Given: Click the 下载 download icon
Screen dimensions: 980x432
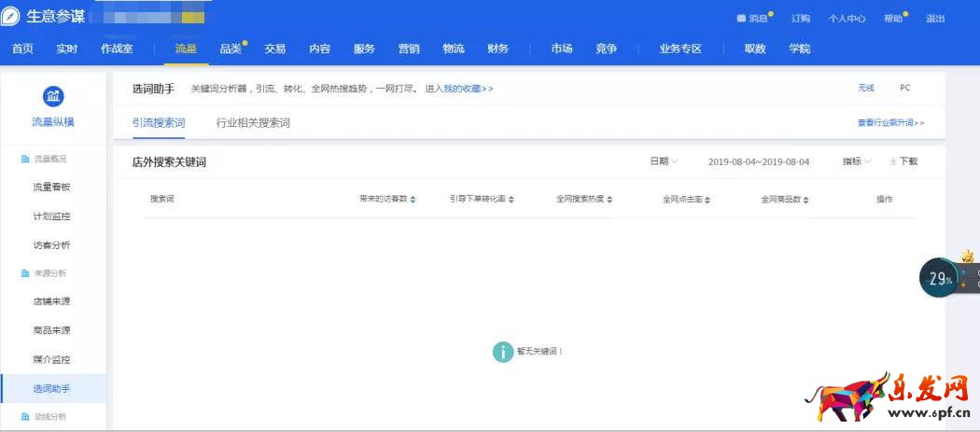Looking at the screenshot, I should [893, 161].
